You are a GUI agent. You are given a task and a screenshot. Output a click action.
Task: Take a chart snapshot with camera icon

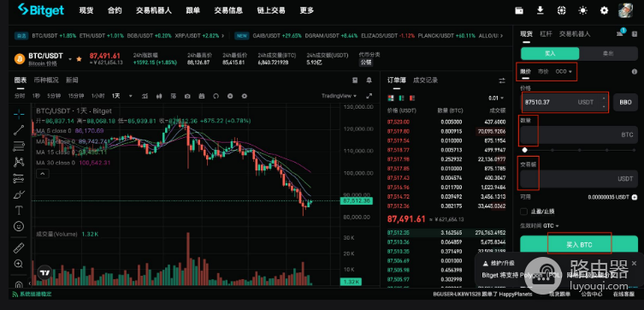click(187, 96)
